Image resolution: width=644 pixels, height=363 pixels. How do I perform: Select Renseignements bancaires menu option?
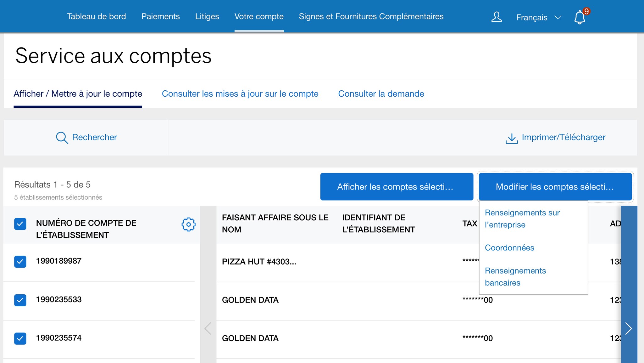(x=515, y=276)
